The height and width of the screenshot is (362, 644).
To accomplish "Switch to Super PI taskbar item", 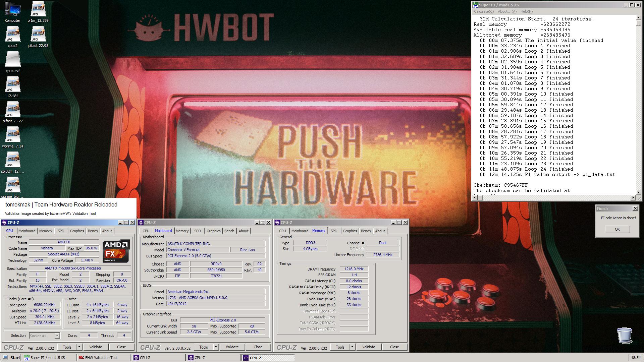I will tap(49, 358).
